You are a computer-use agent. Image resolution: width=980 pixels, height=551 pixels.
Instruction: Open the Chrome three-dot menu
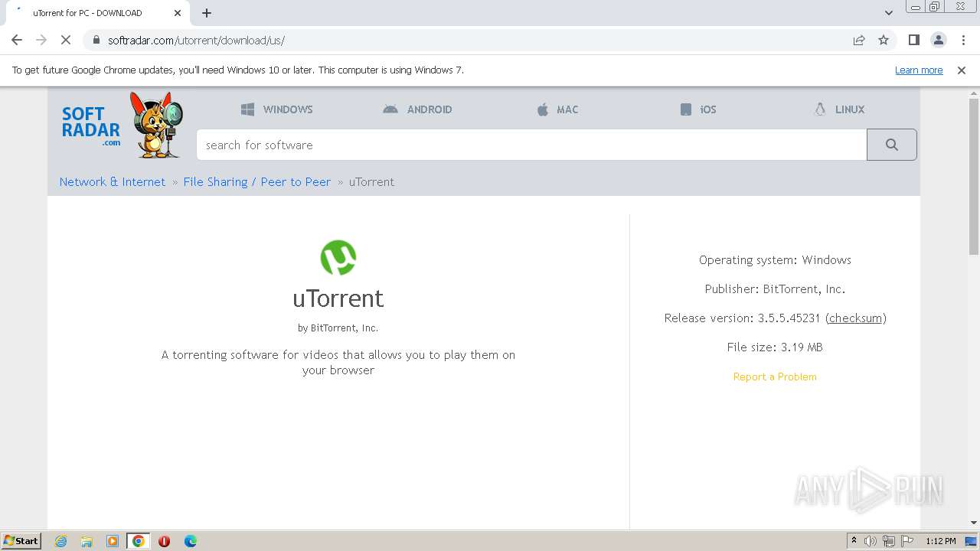tap(962, 41)
